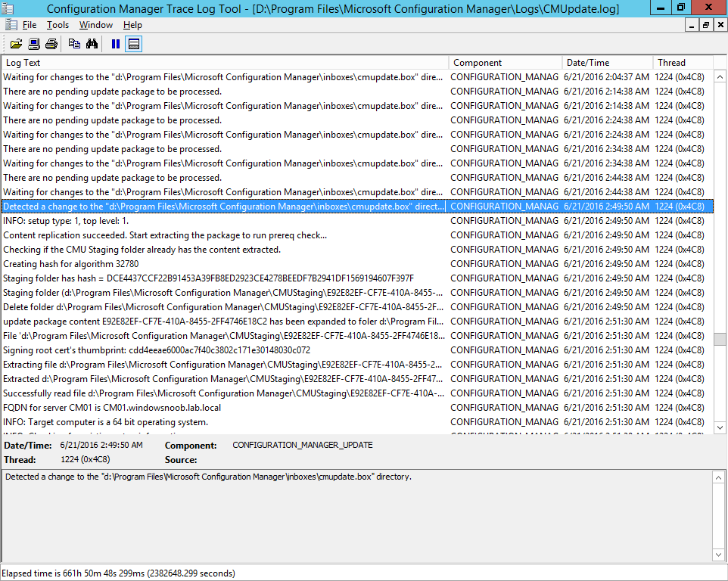The image size is (728, 581).
Task: Select the 'Waiting for changes' row at 2:44:38 AM
Action: click(357, 192)
